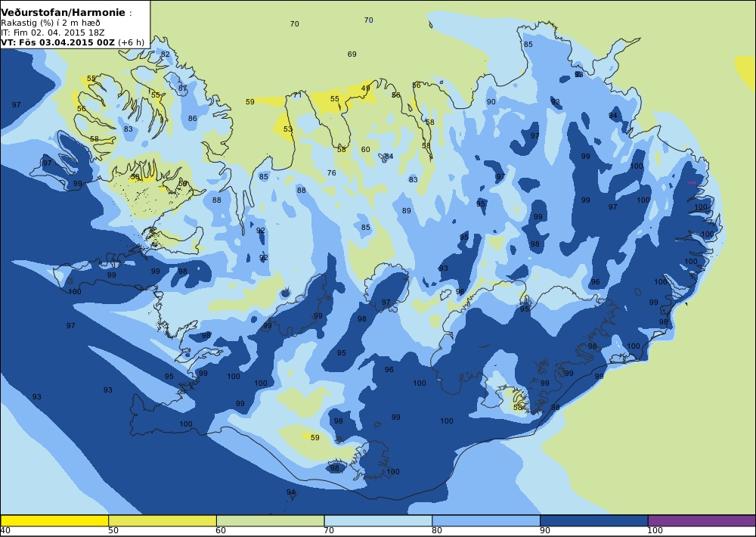
Task: Click the 'VT: Fös 03.04.2015 00Z' valid time
Action: [58, 42]
